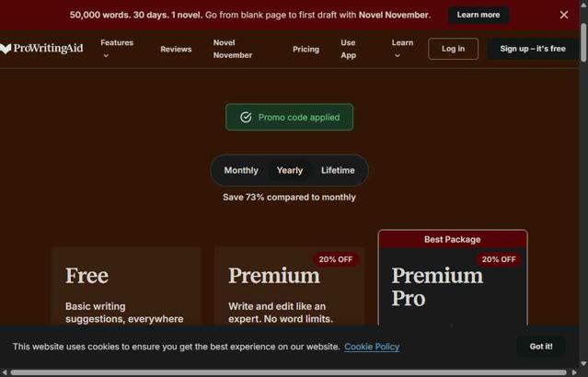Open the Use App link
The image size is (588, 377).
point(349,49)
